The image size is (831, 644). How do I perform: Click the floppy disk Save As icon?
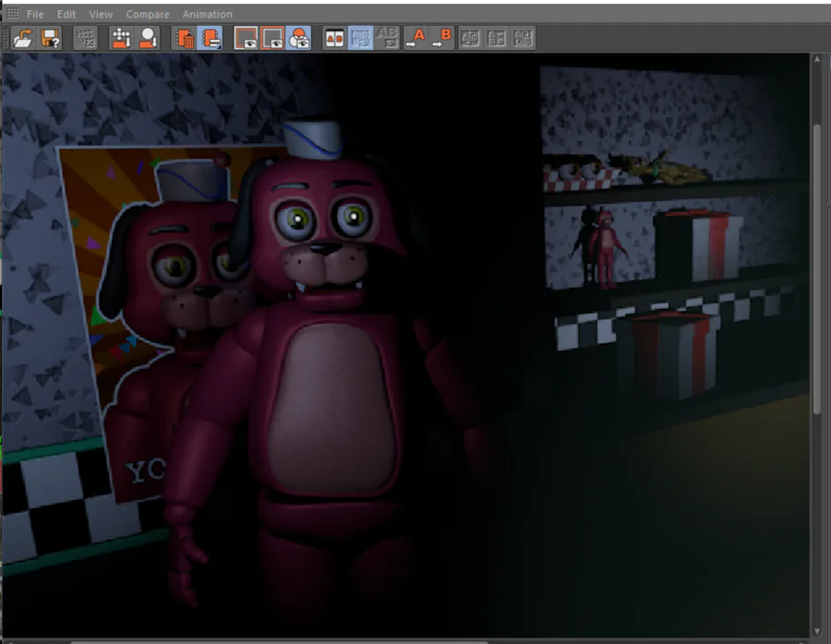(x=51, y=38)
